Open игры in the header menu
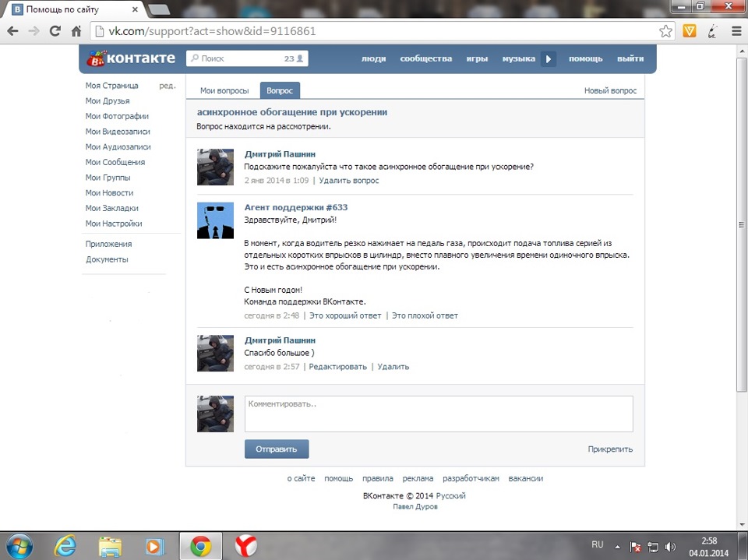This screenshot has width=748, height=560. [477, 58]
